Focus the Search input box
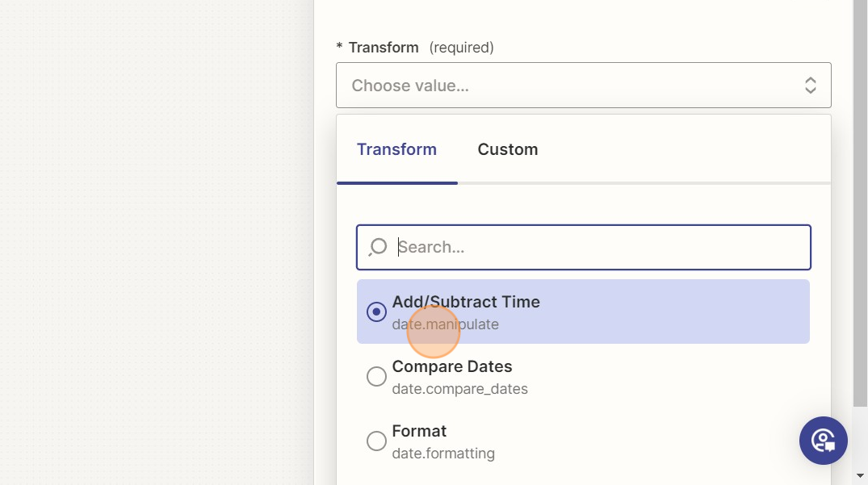The height and width of the screenshot is (485, 868). pyautogui.click(x=598, y=247)
